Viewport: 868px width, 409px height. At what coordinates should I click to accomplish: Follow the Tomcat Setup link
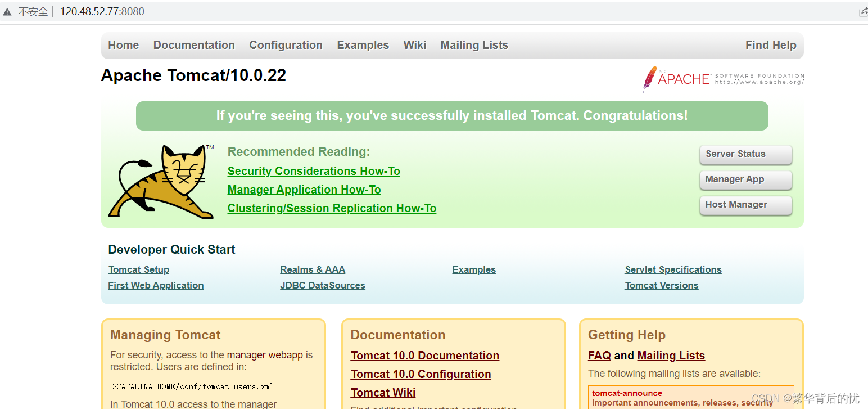139,269
